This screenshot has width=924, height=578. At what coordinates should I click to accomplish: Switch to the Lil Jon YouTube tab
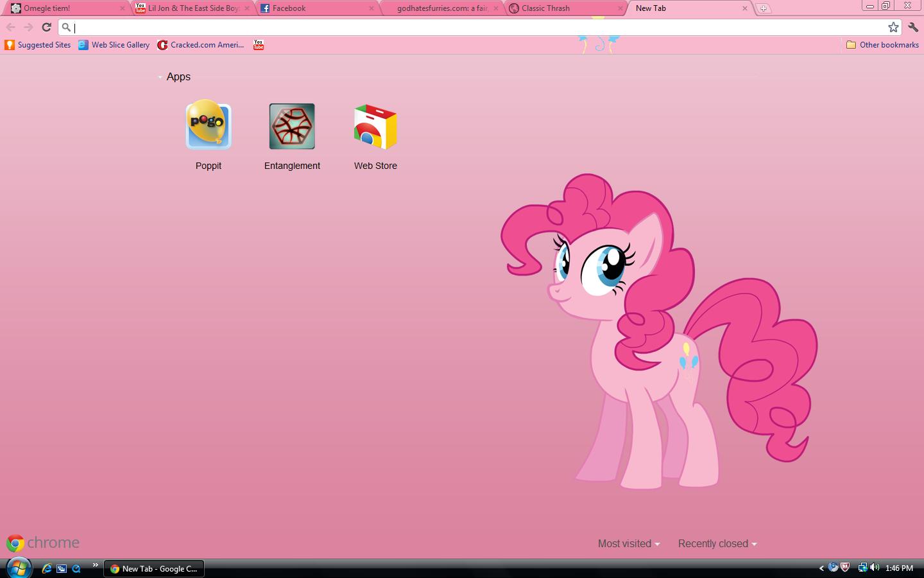pos(193,8)
